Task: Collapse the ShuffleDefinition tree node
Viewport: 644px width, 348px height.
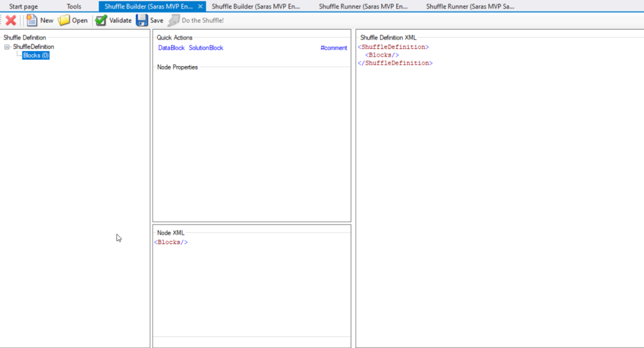Action: click(x=7, y=47)
